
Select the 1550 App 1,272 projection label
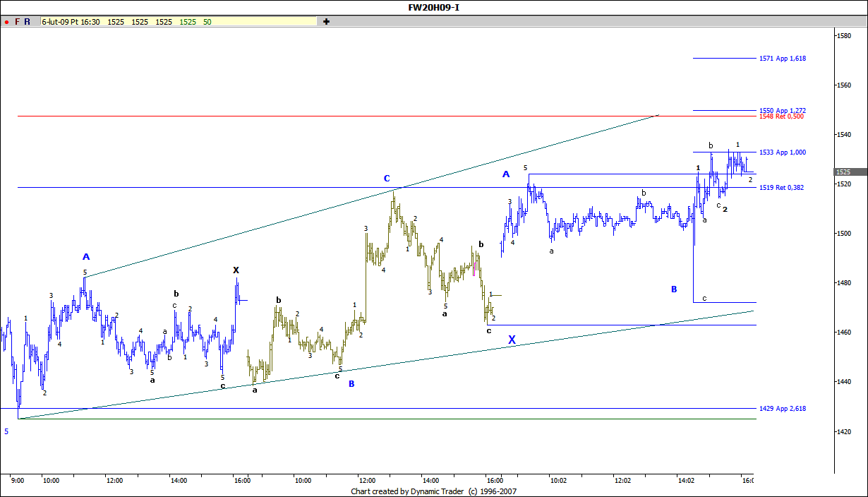[783, 111]
